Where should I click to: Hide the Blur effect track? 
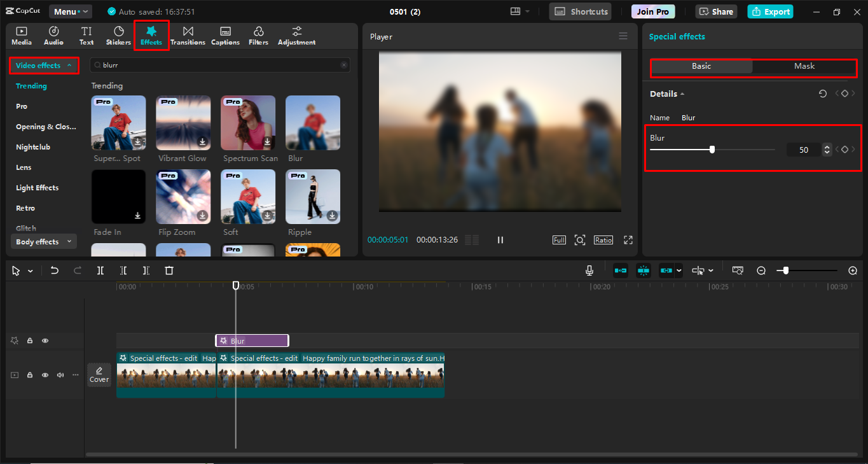point(45,341)
